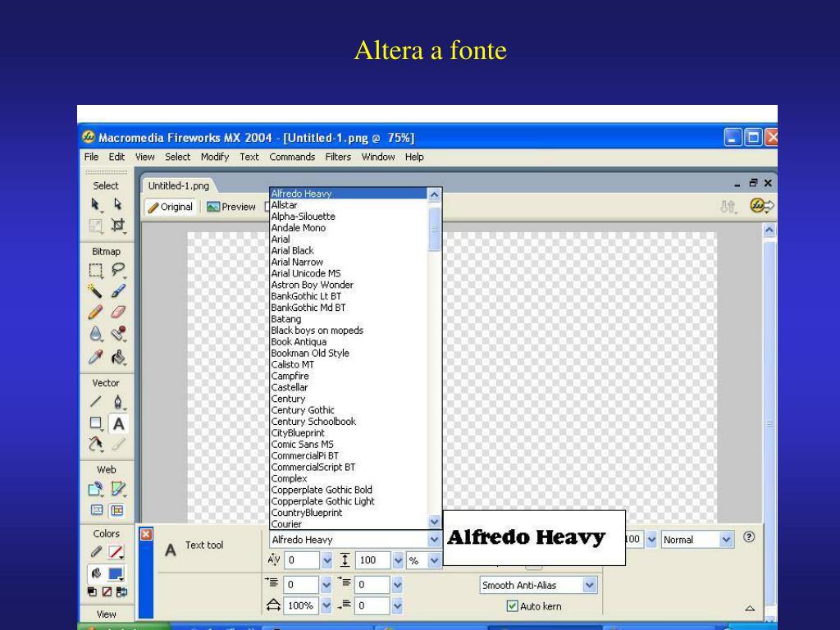The image size is (840, 630).
Task: Select the Freeform tool
Action: coord(95,444)
